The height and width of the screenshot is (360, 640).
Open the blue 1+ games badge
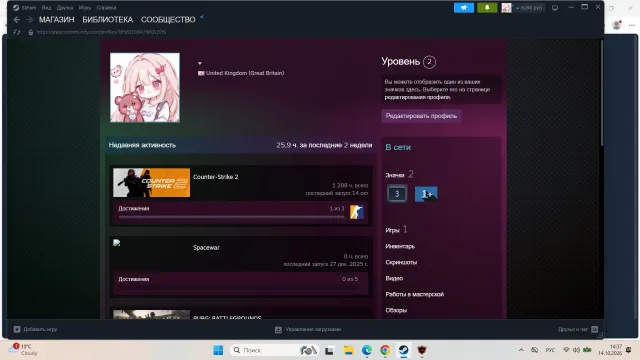click(x=426, y=194)
